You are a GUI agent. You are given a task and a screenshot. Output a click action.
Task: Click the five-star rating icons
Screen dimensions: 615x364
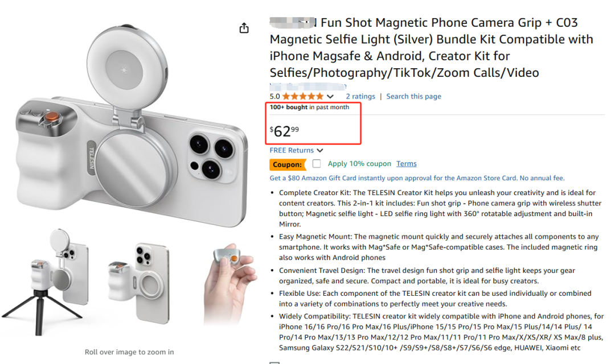click(303, 96)
